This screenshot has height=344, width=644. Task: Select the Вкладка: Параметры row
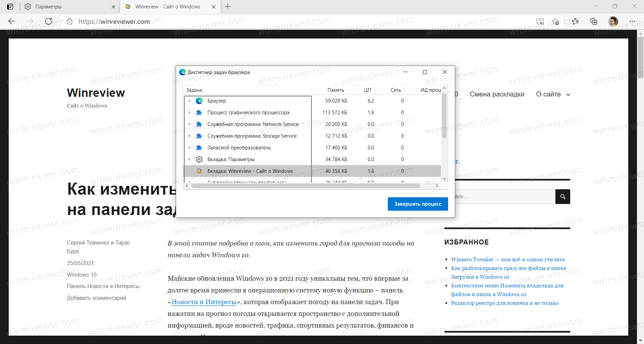point(312,159)
